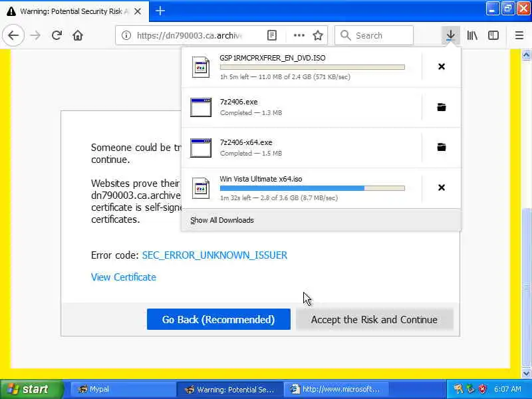The width and height of the screenshot is (532, 399).
Task: Click Accept the Risk and Continue
Action: pos(374,319)
